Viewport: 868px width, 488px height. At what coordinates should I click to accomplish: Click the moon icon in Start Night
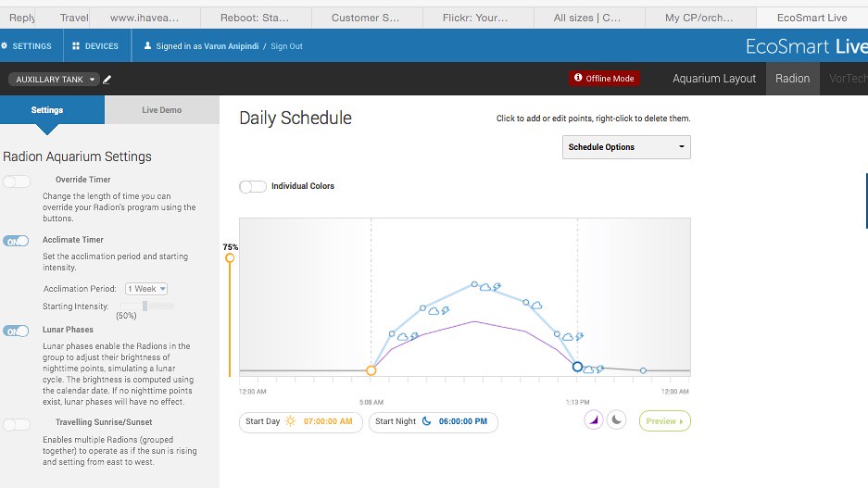click(x=426, y=421)
